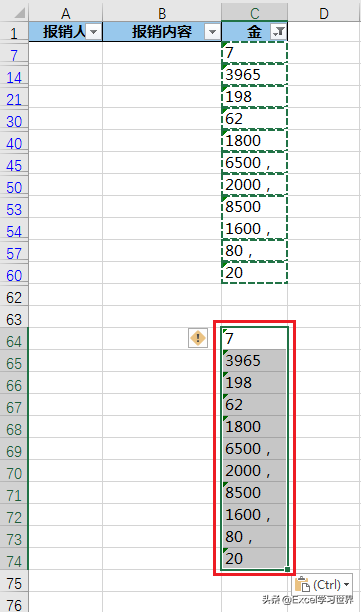This screenshot has width=361, height=612.
Task: Click cell with 80 in row 57
Action: (x=254, y=250)
